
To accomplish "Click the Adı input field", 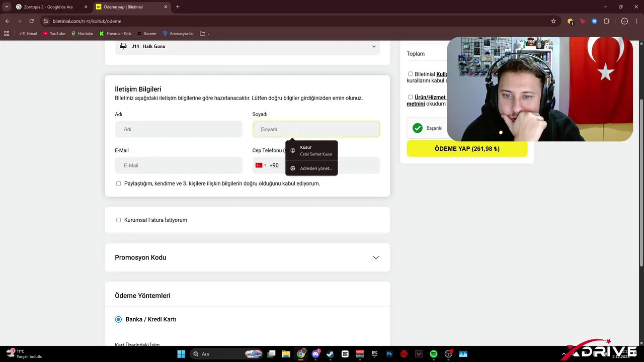I will point(179,129).
